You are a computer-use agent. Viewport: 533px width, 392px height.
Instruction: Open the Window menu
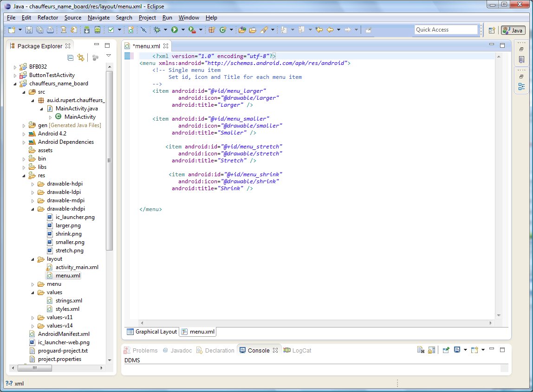pyautogui.click(x=188, y=18)
